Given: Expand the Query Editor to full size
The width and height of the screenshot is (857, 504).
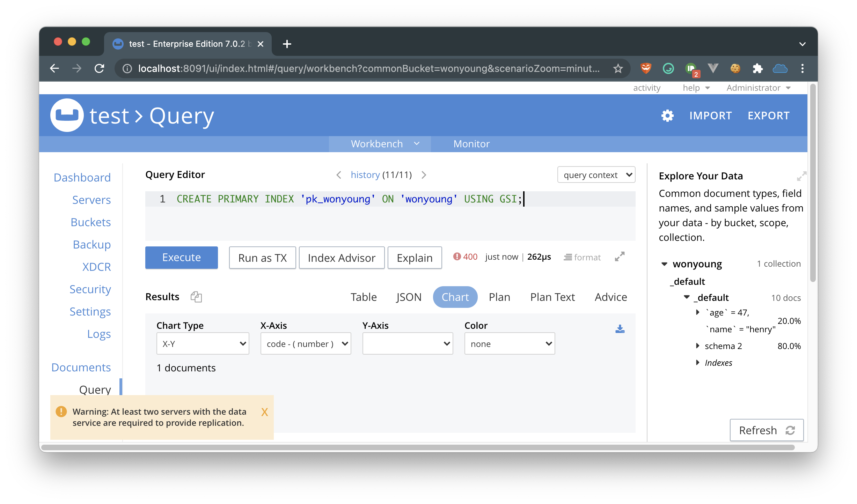Looking at the screenshot, I should pyautogui.click(x=620, y=257).
